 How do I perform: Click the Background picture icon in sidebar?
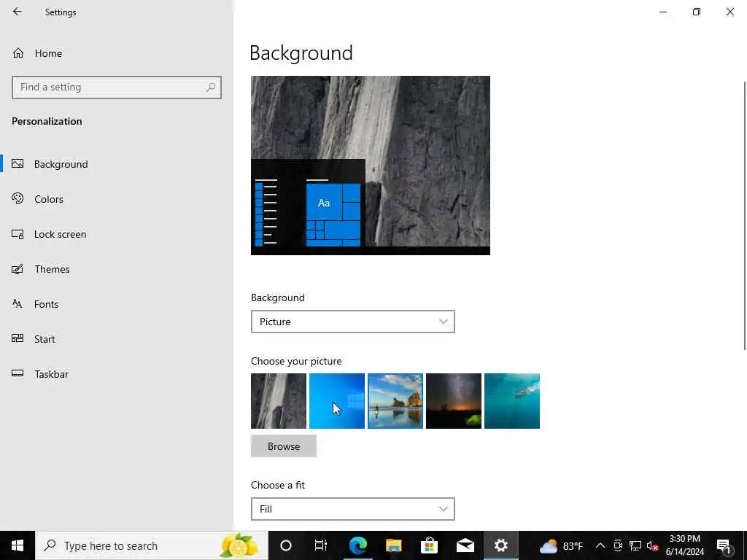[x=18, y=164]
